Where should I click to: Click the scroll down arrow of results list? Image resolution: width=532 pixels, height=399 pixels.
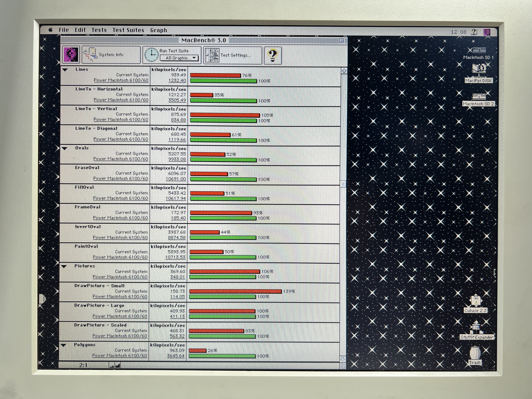click(343, 359)
